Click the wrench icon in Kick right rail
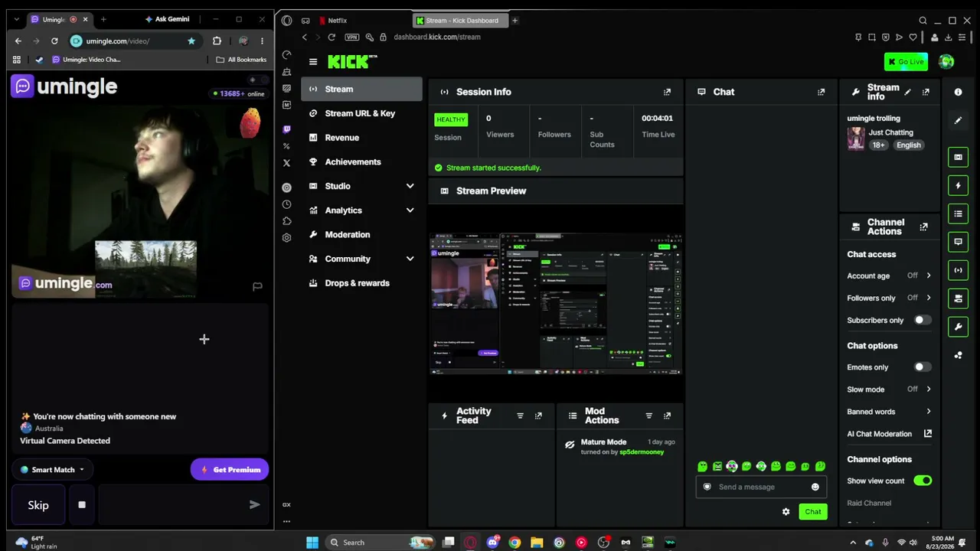Viewport: 980px width, 551px height. [958, 327]
